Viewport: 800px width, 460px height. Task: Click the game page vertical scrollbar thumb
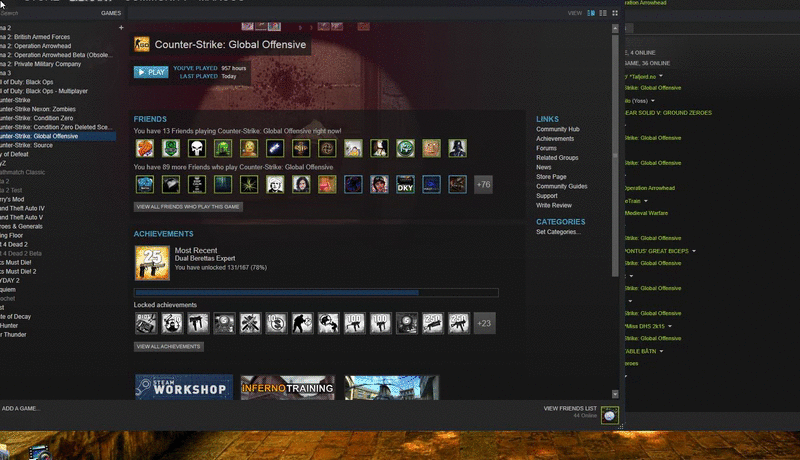pyautogui.click(x=615, y=156)
